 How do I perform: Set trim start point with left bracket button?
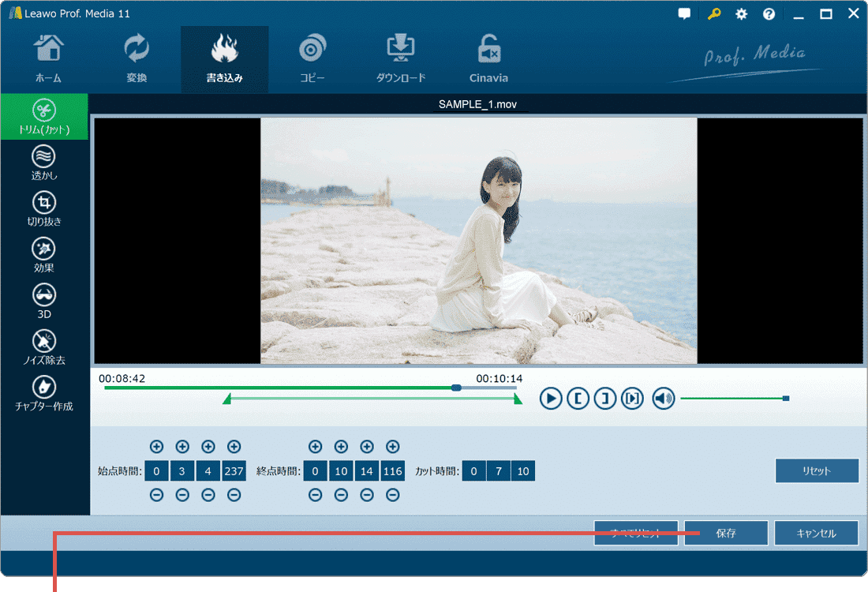pyautogui.click(x=578, y=399)
